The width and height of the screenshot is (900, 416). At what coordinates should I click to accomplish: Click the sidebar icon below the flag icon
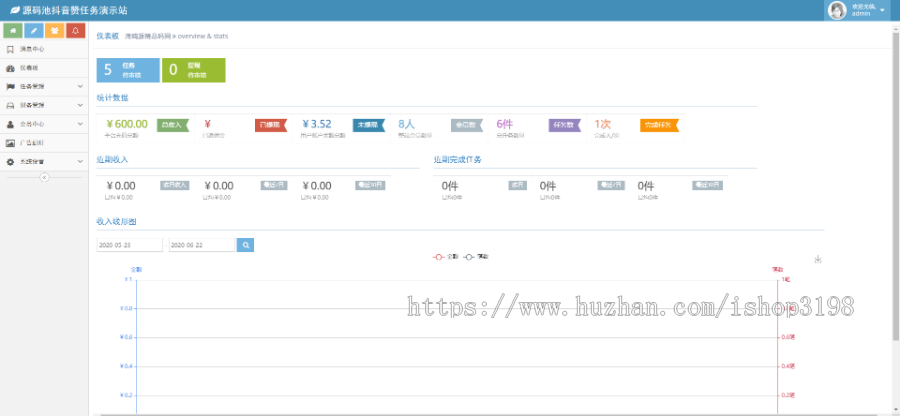pos(10,106)
